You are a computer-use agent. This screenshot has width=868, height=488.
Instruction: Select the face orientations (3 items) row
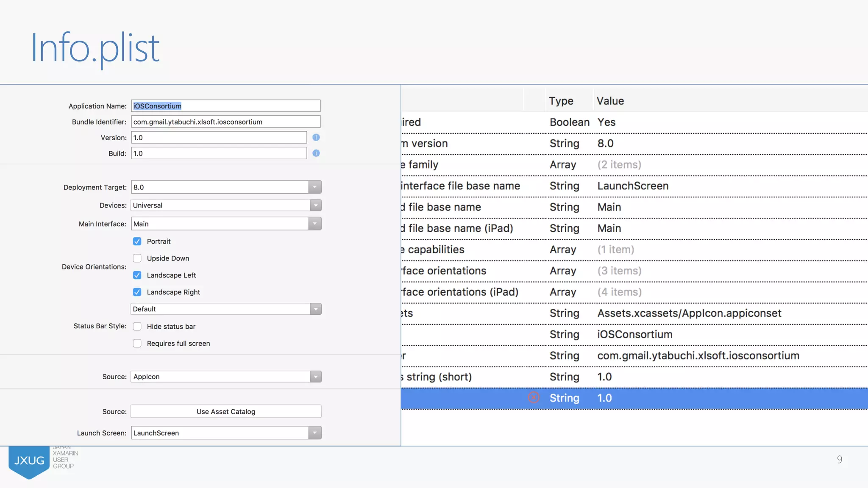(x=634, y=271)
